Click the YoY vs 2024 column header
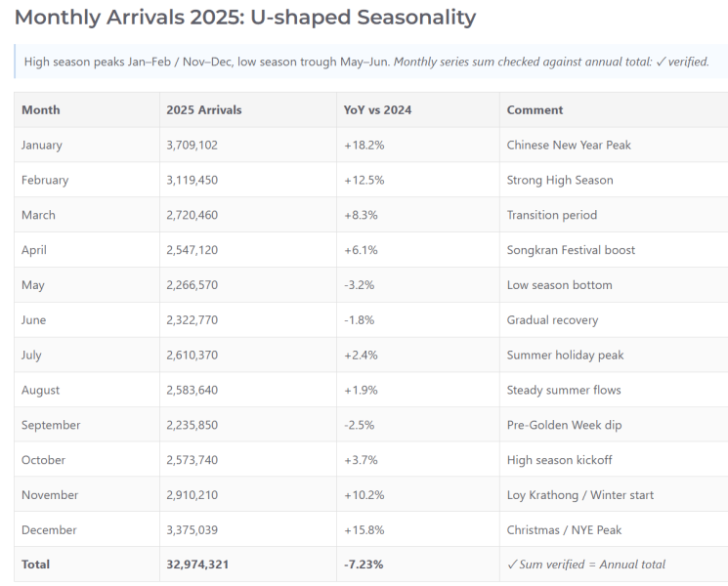Image resolution: width=728 pixels, height=586 pixels. click(418, 110)
